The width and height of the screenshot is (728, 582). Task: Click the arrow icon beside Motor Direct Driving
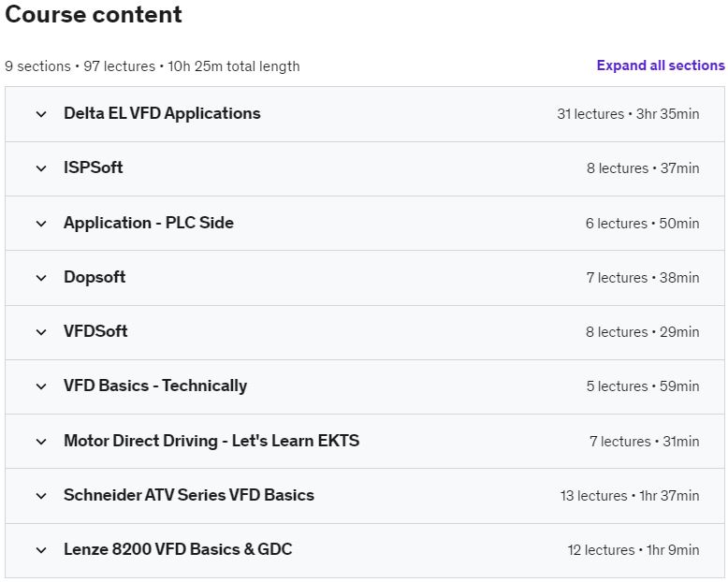(x=41, y=442)
